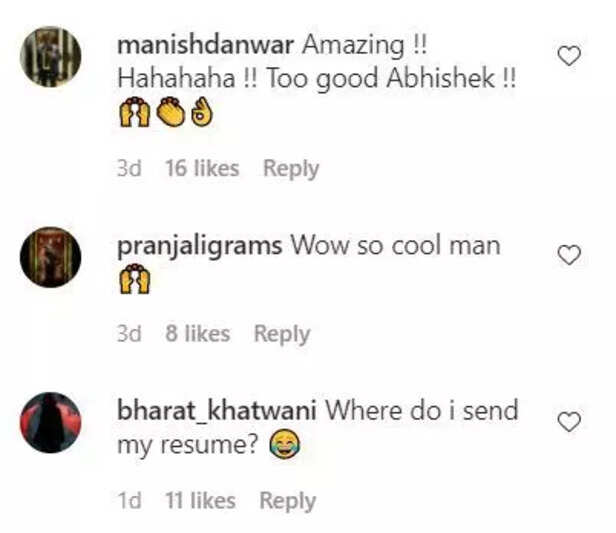Visit the manishdanwar username link
Image resolution: width=616 pixels, height=533 pixels.
(205, 45)
